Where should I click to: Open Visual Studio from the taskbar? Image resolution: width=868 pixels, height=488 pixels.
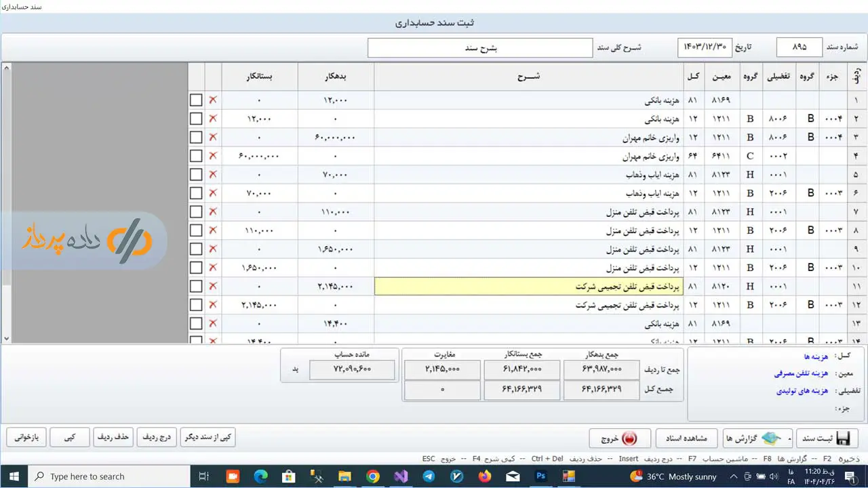tap(401, 476)
